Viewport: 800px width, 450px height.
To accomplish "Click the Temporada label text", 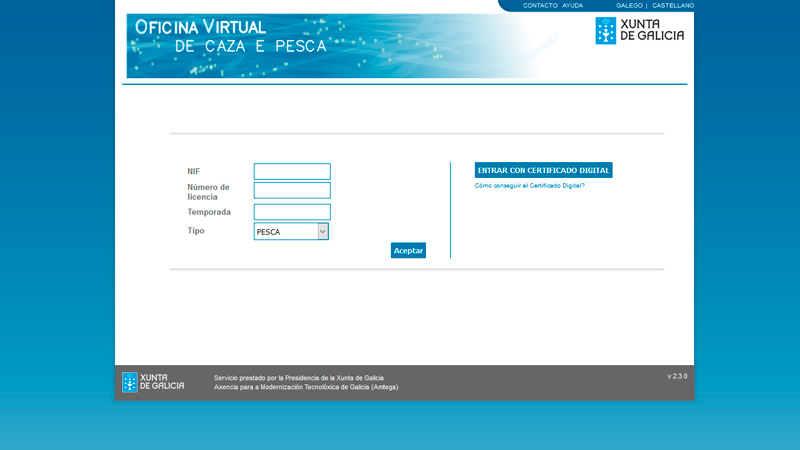I will pos(209,212).
